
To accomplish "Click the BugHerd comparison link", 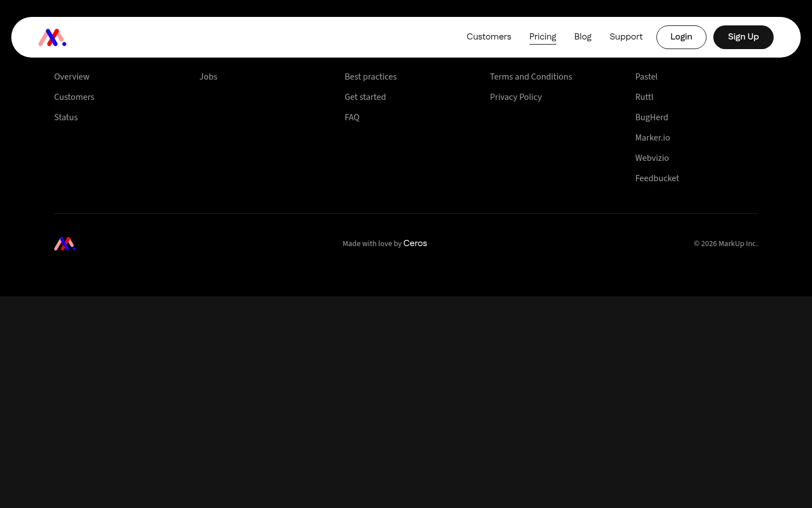I will [651, 117].
